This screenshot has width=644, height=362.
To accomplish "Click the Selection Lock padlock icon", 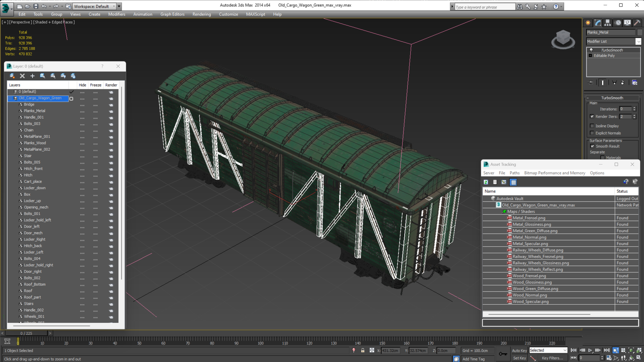I will (x=363, y=350).
